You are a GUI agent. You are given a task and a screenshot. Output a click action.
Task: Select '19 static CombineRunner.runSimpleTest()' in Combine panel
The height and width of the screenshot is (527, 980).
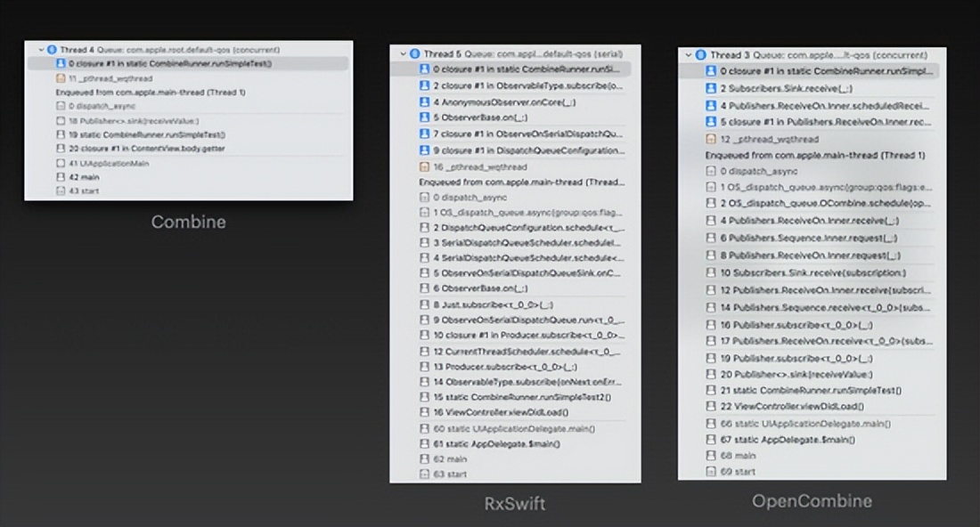pos(187,134)
